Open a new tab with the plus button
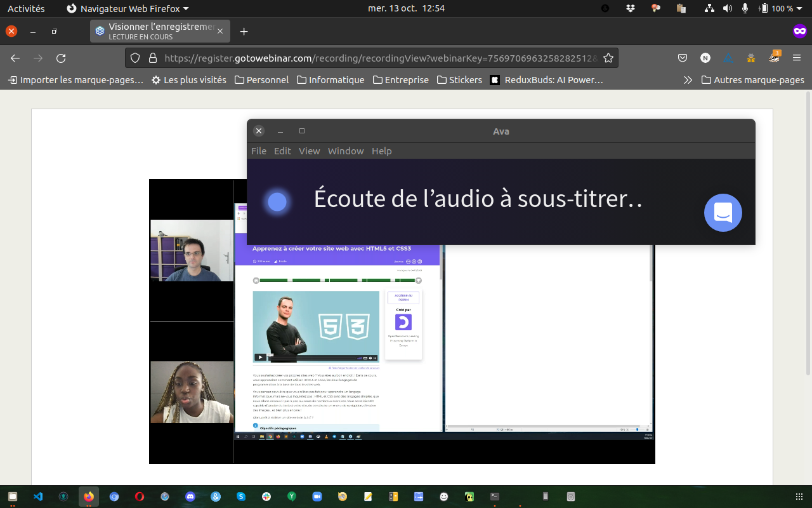 244,31
